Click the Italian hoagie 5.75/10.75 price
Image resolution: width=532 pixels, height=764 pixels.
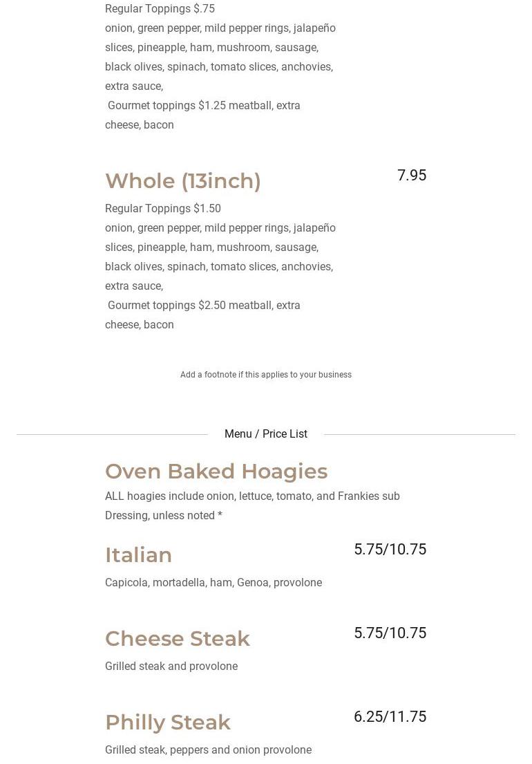390,550
